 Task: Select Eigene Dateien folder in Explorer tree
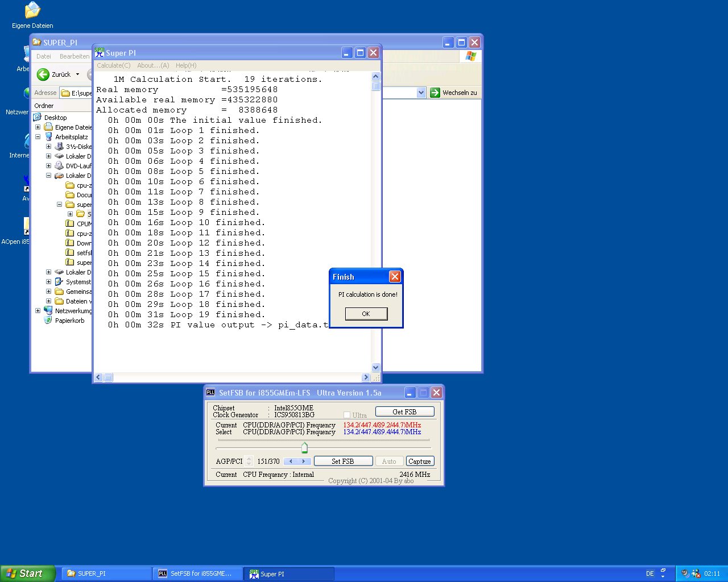[48, 127]
